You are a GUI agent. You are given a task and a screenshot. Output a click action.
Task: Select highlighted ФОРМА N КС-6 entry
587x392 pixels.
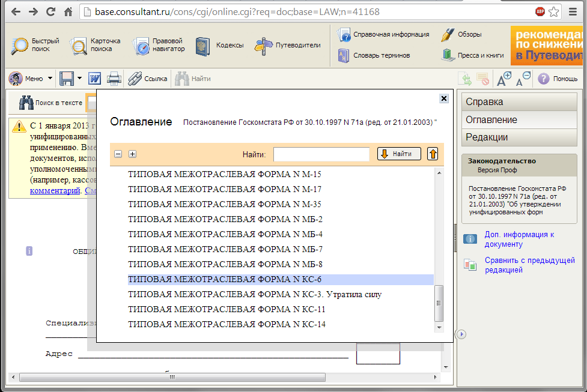click(x=281, y=279)
